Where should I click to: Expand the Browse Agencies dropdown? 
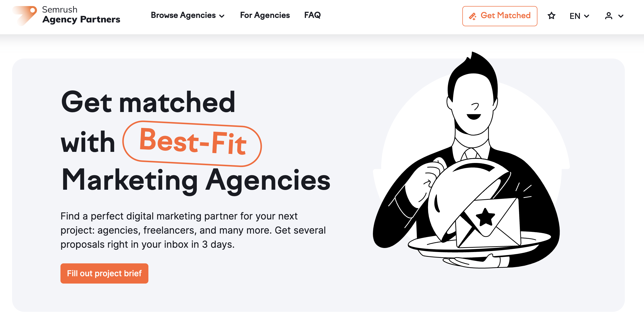pos(188,15)
